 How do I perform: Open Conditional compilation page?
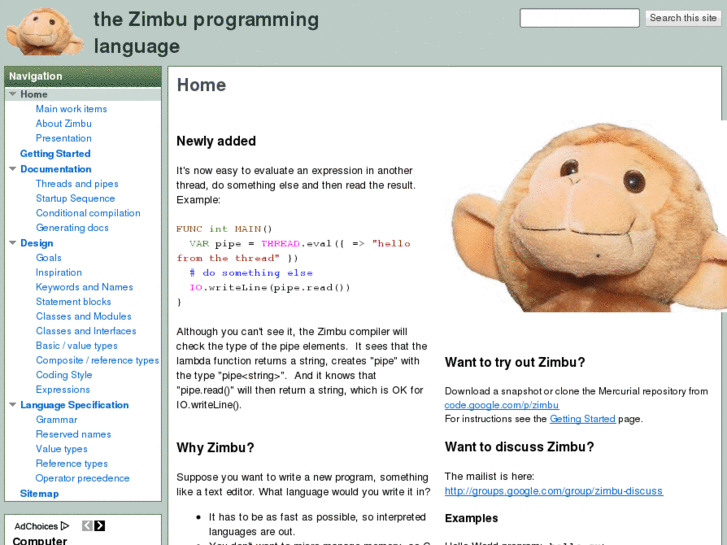[x=88, y=213]
